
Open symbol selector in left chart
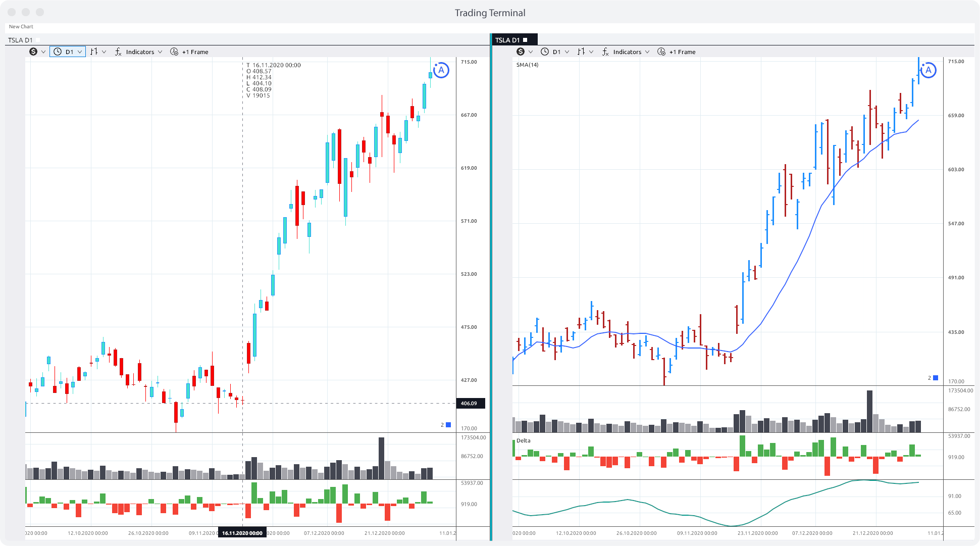(x=33, y=52)
